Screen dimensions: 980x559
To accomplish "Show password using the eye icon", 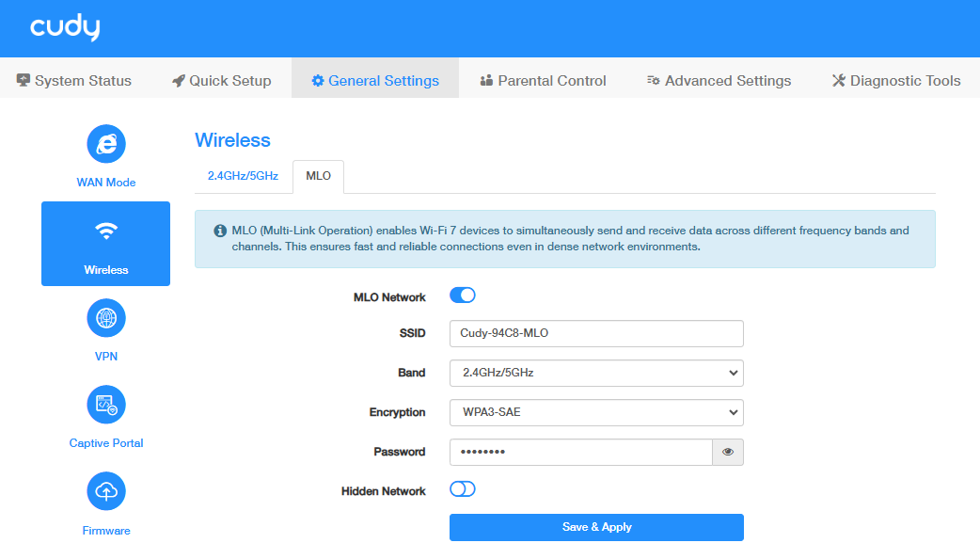I will (728, 452).
